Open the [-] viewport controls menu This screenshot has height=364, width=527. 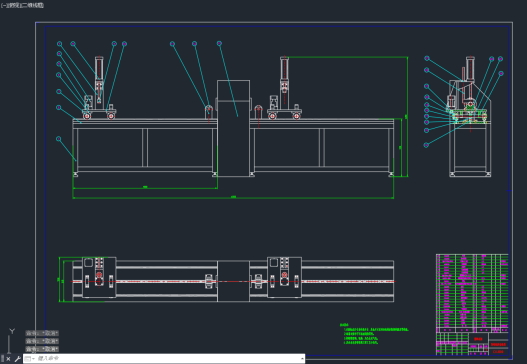click(x=4, y=5)
